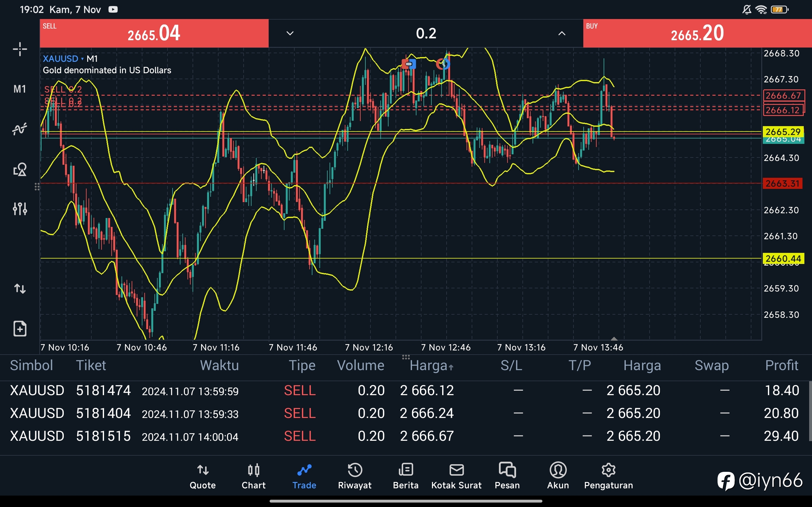This screenshot has height=507, width=812.
Task: Open chart settings sliders icon
Action: coord(20,209)
